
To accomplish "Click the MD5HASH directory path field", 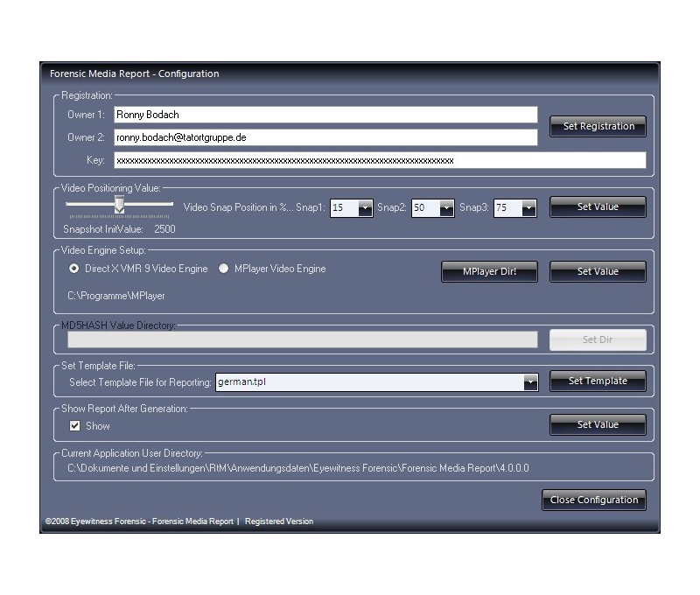I will click(302, 339).
